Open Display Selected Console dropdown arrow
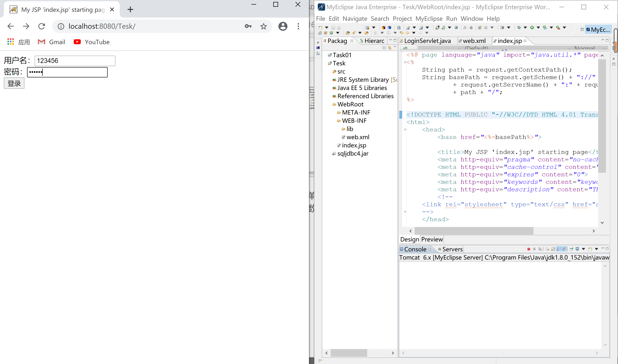Image resolution: width=618 pixels, height=364 pixels. click(584, 249)
